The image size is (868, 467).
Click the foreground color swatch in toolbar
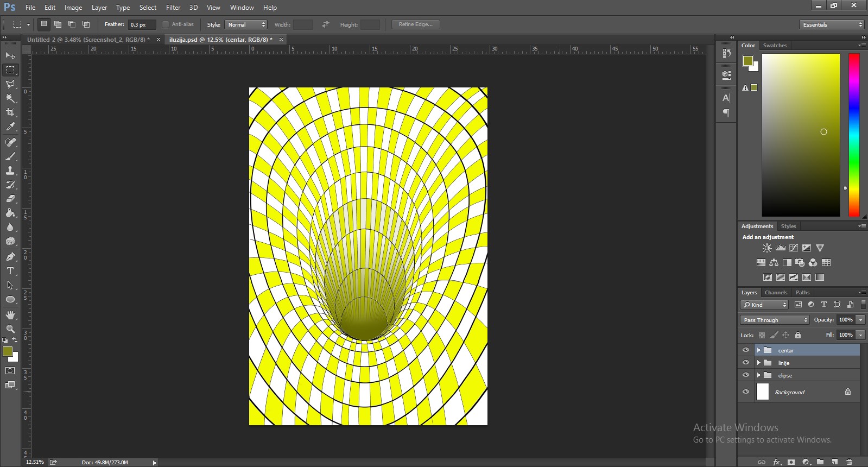coord(8,352)
